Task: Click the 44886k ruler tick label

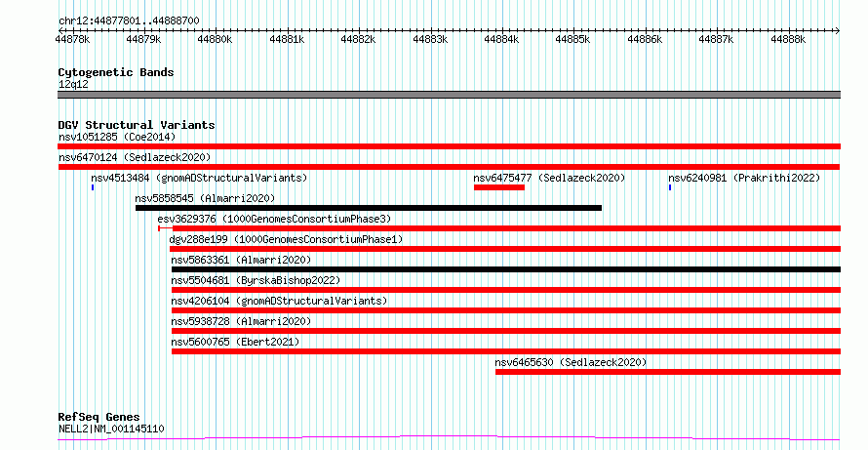Action: pyautogui.click(x=645, y=39)
